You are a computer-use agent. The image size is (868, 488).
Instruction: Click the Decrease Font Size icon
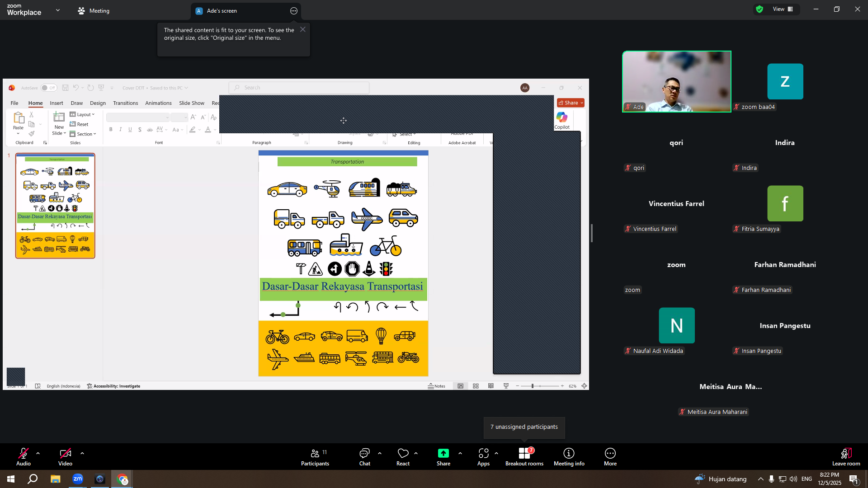(203, 117)
